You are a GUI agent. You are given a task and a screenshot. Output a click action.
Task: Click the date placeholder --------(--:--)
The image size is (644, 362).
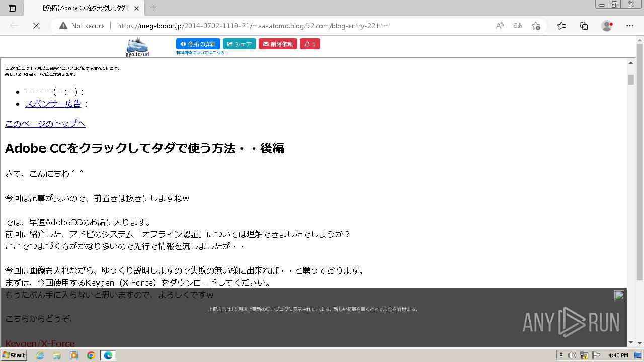coord(52,92)
